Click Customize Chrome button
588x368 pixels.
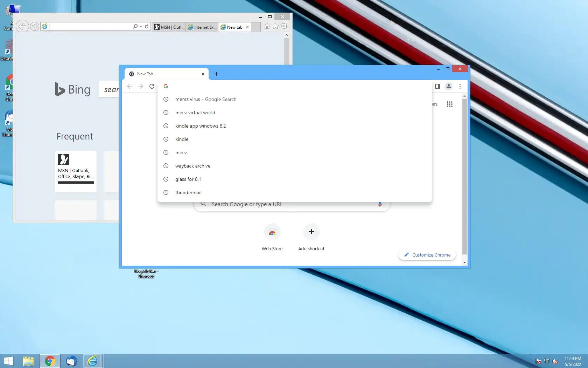tap(427, 255)
